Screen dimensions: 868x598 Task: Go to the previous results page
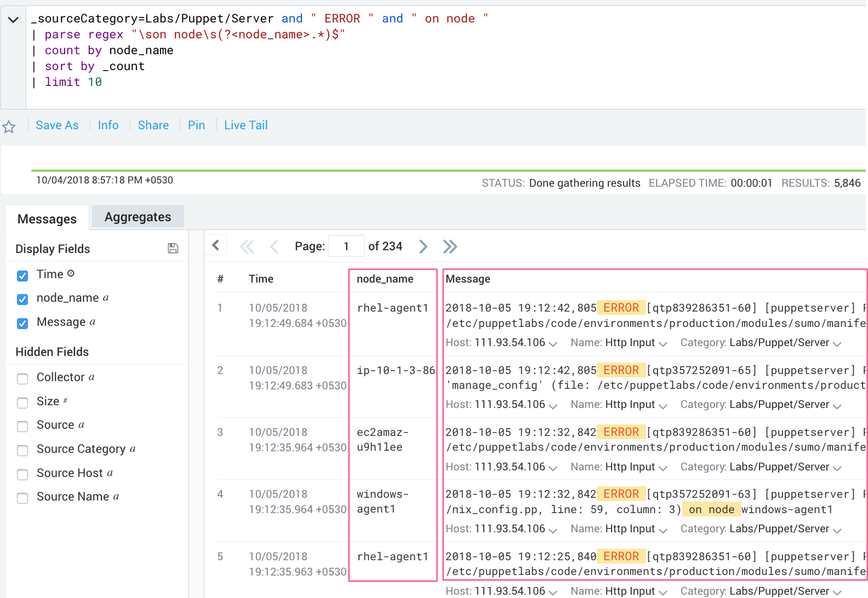click(x=274, y=247)
